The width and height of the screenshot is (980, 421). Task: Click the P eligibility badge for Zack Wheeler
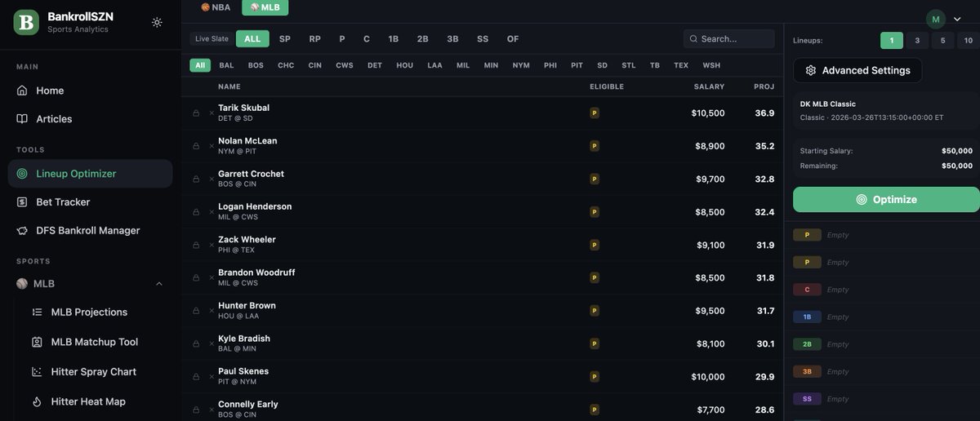click(595, 245)
